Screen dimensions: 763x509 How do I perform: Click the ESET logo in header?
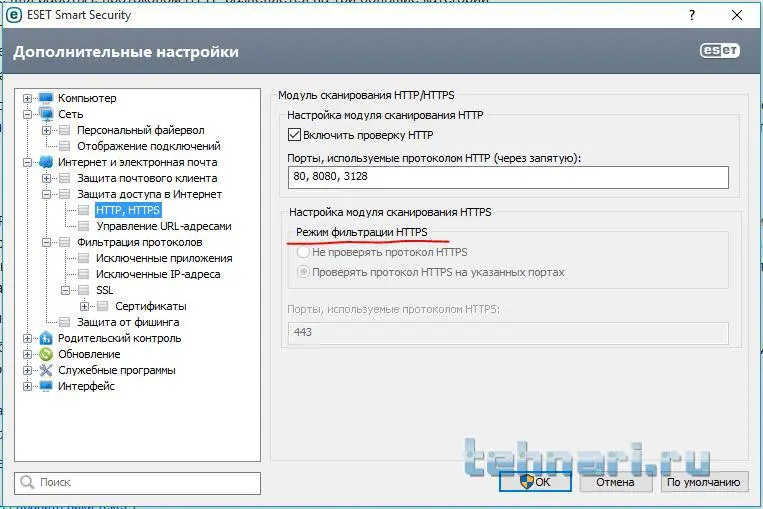[x=720, y=51]
